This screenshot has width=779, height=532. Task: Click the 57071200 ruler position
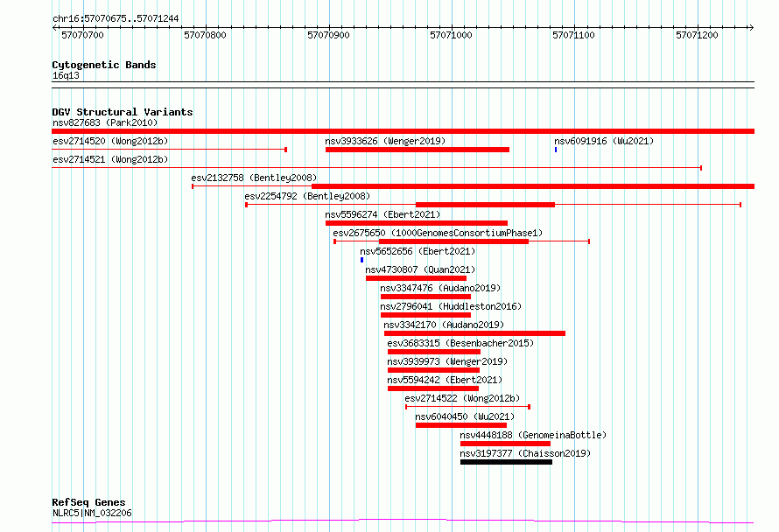tap(697, 35)
